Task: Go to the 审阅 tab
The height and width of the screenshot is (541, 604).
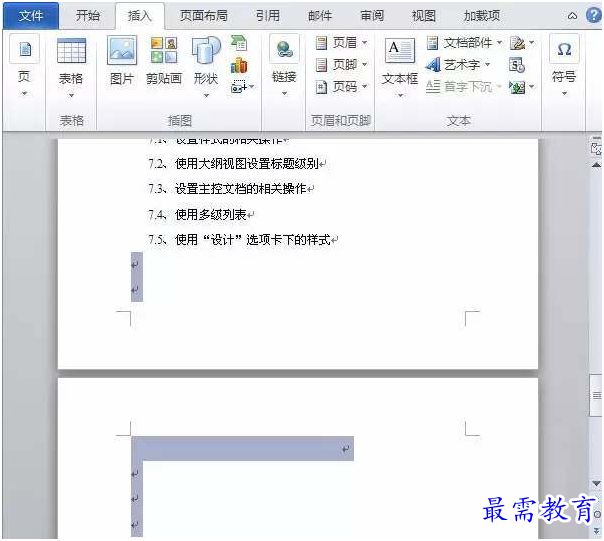Action: [x=372, y=16]
